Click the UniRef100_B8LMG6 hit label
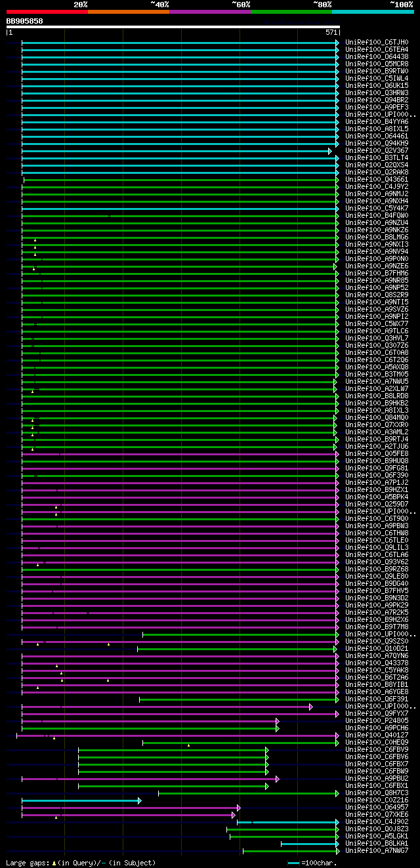Viewport: 420px width, 868px height. coord(377,237)
